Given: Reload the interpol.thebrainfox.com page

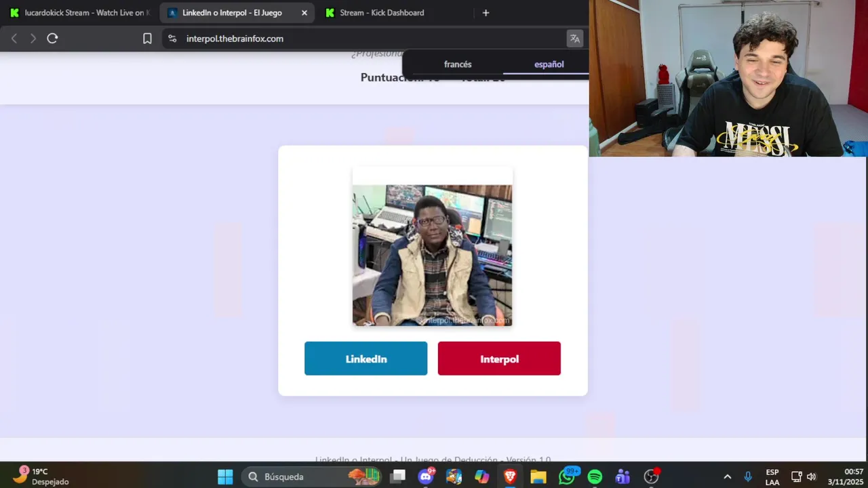Looking at the screenshot, I should (x=52, y=39).
